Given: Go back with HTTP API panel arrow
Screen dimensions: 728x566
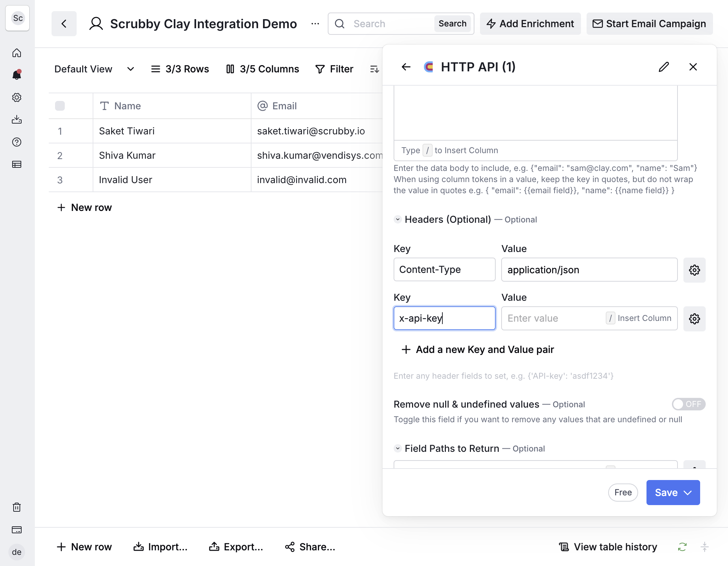Looking at the screenshot, I should coord(406,67).
